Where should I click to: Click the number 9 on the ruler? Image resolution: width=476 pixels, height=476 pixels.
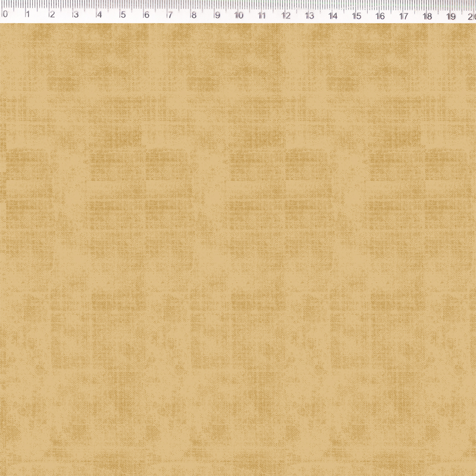click(217, 14)
